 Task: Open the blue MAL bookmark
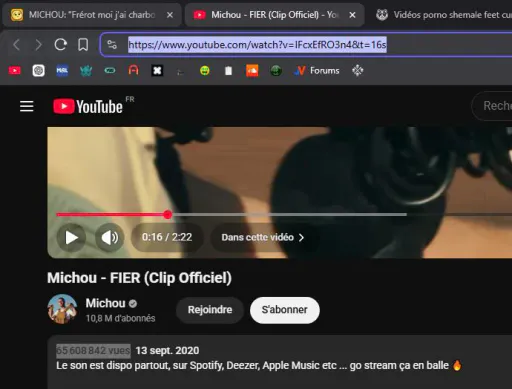(x=62, y=71)
